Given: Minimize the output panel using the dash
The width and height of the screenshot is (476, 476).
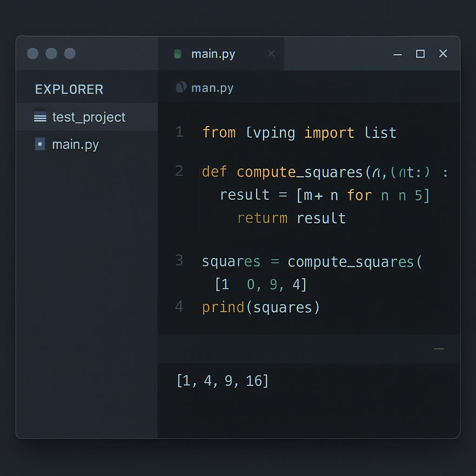Looking at the screenshot, I should pos(439,349).
